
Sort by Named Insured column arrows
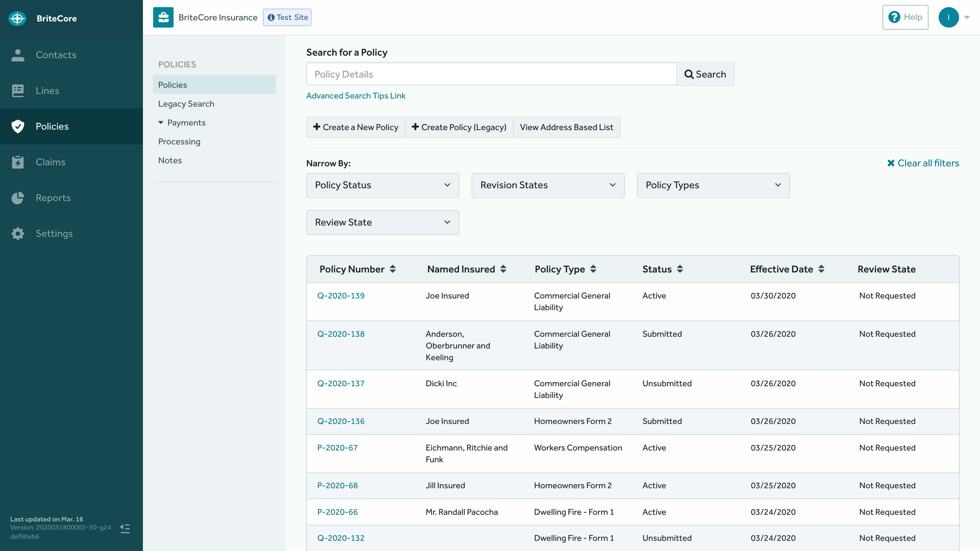[503, 269]
